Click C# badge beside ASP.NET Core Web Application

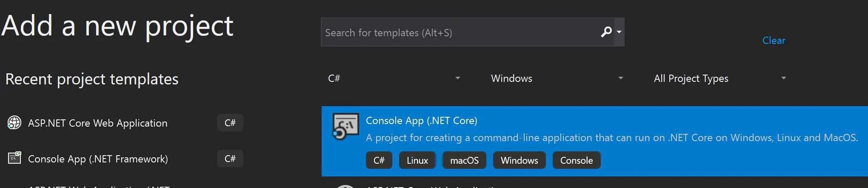tap(230, 123)
